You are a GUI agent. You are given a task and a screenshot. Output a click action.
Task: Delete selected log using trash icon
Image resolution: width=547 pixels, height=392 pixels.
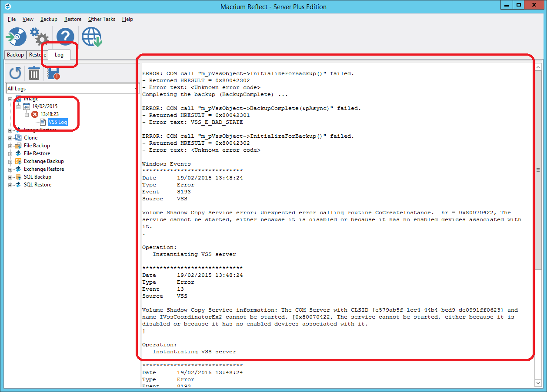pos(34,73)
